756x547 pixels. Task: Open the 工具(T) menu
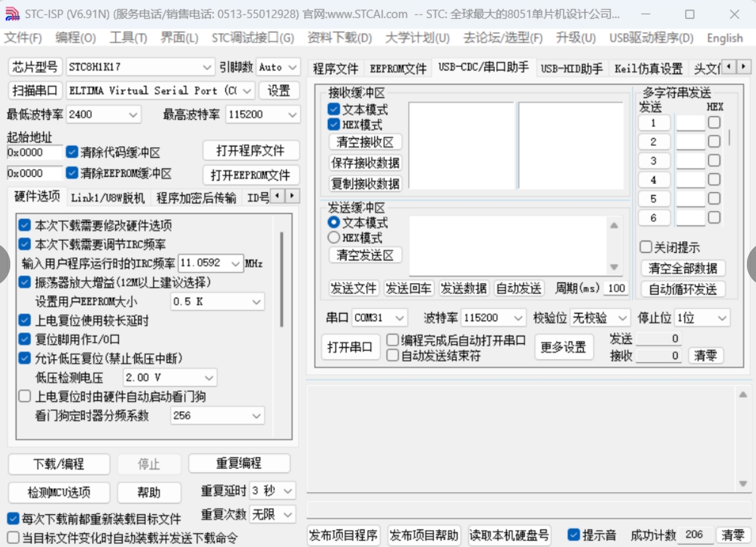(128, 38)
